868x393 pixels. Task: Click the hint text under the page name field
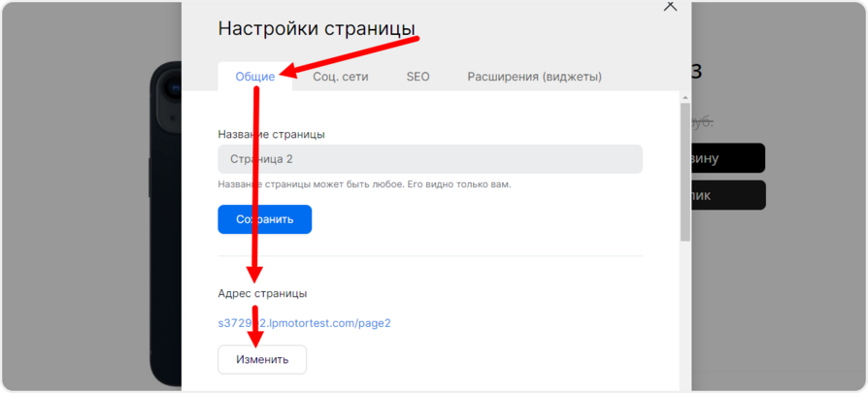point(364,184)
